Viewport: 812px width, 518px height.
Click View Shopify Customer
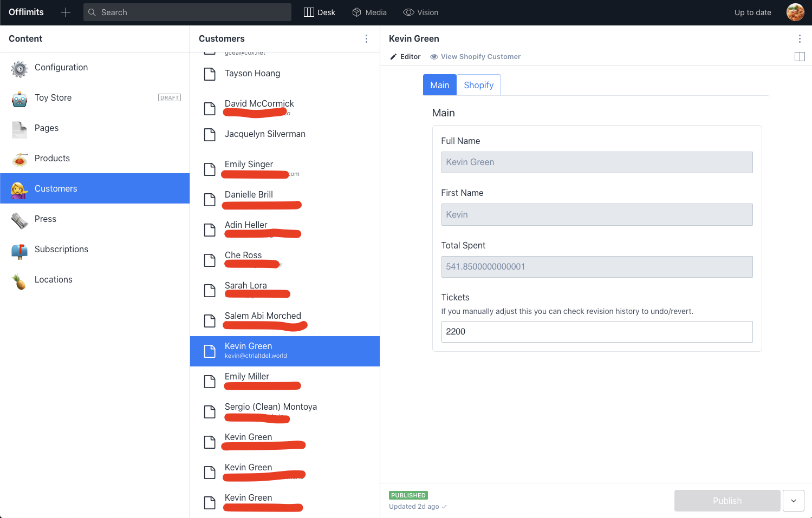click(475, 56)
